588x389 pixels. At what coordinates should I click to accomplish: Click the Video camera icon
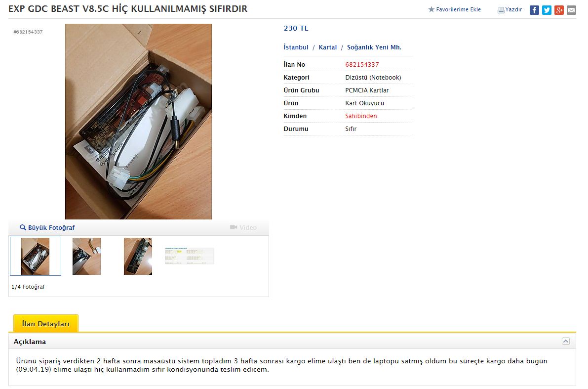[x=233, y=227]
